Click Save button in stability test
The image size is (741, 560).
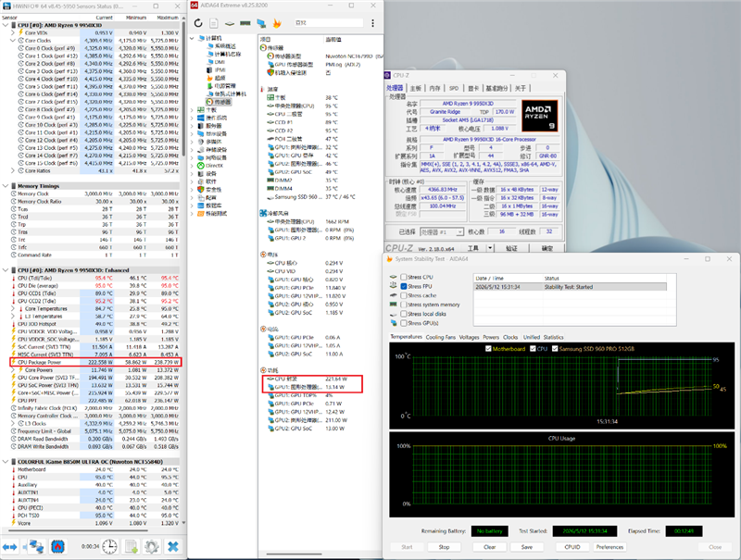(526, 547)
